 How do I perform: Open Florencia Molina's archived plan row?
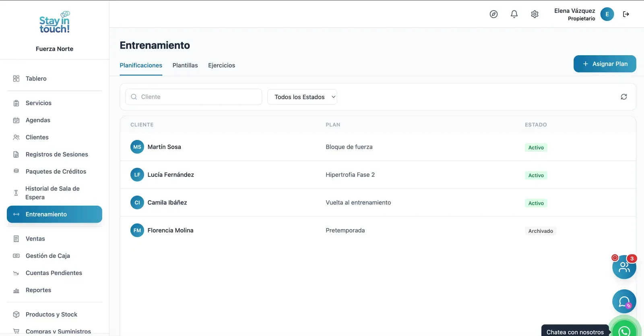(x=378, y=230)
